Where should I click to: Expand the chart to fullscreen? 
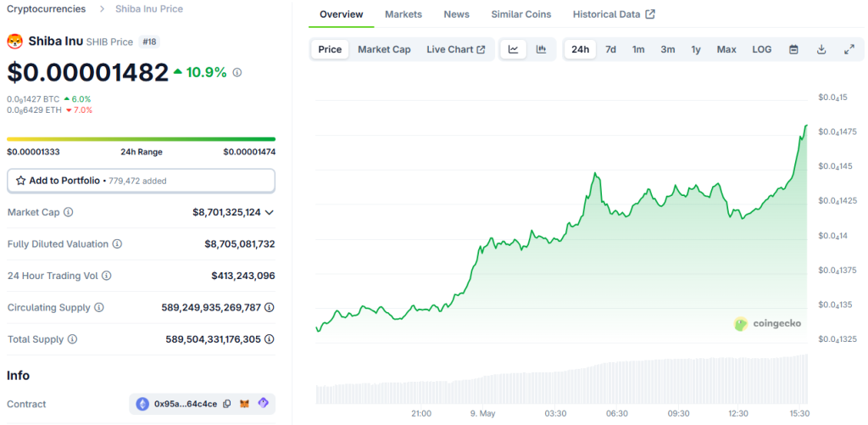coord(849,49)
